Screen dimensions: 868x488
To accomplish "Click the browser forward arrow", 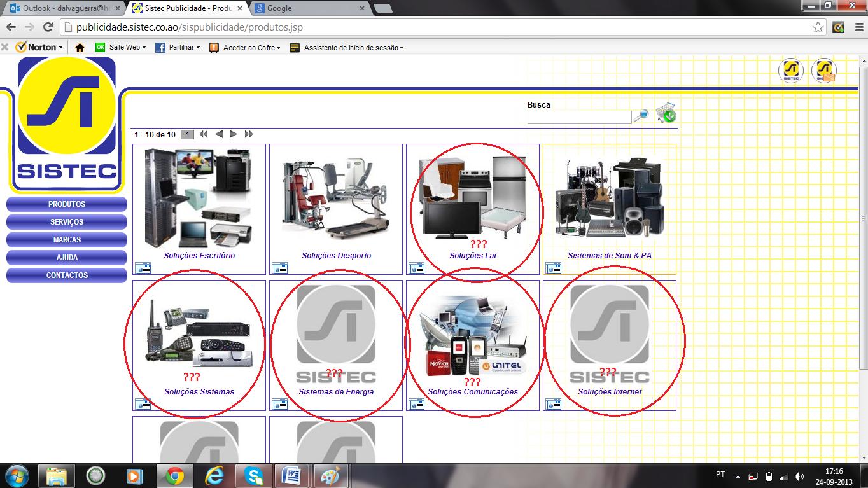I will click(29, 27).
